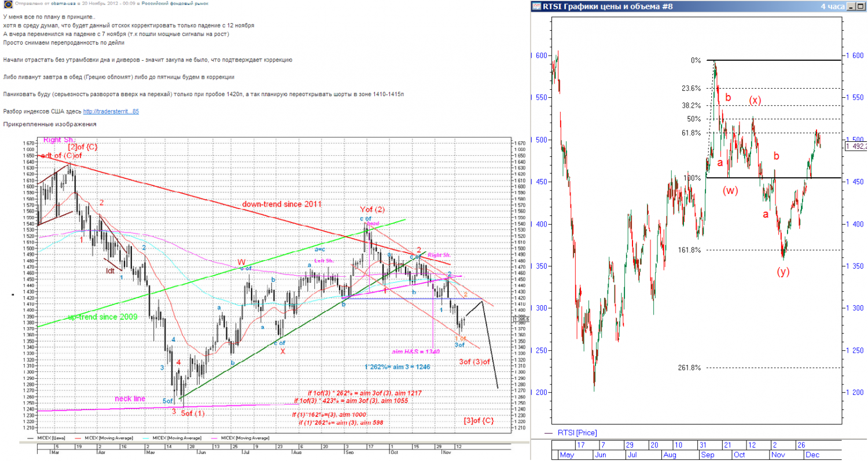868x461 pixels.
Task: Click the Yof (2) wave label
Action: coord(372,209)
